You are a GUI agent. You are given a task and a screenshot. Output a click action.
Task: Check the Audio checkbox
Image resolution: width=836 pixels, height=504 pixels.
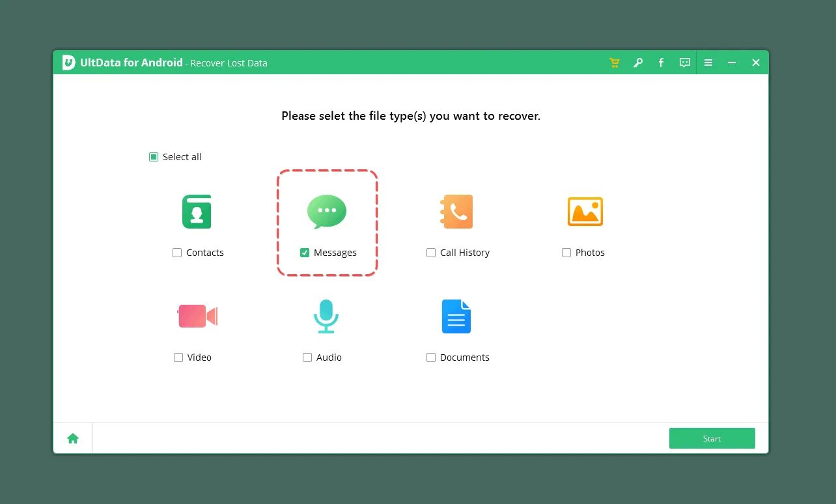tap(307, 357)
